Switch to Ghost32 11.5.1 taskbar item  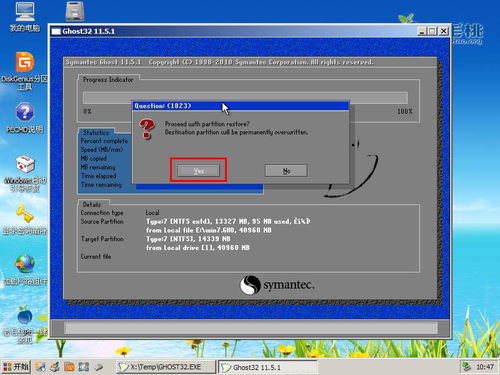point(268,367)
